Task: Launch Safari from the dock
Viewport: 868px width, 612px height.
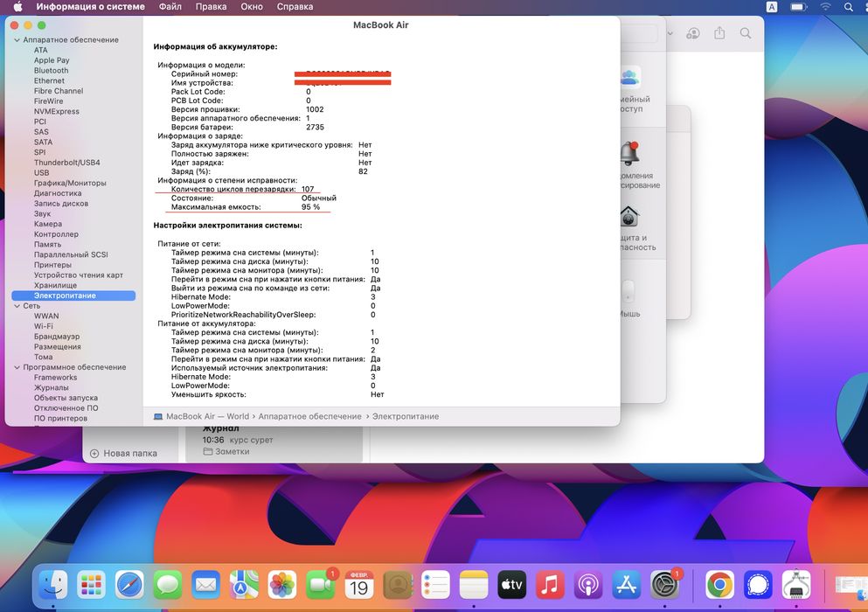Action: tap(129, 584)
